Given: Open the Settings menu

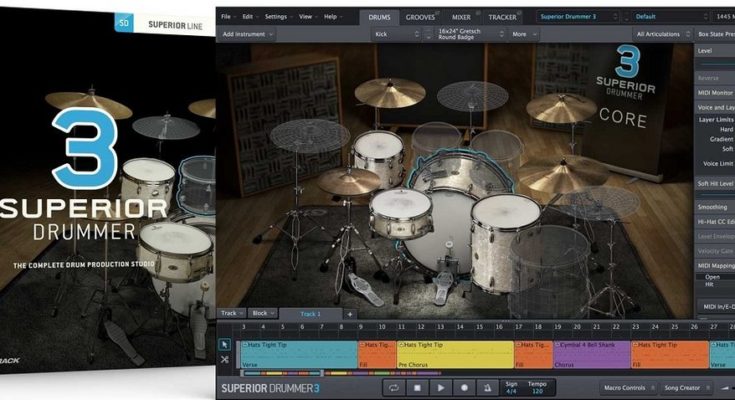Looking at the screenshot, I should click(276, 16).
